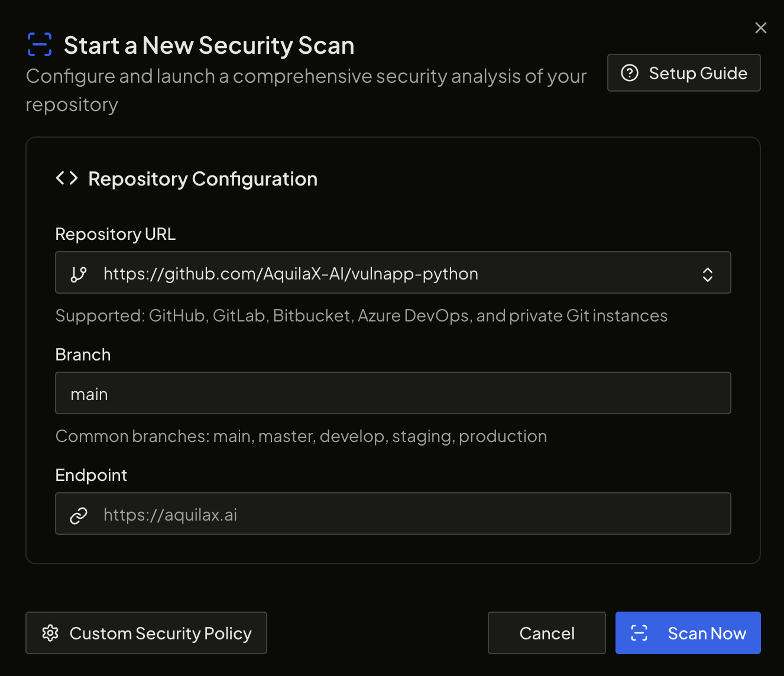Click the Endpoint input with aquilax.ai placeholder

click(393, 513)
